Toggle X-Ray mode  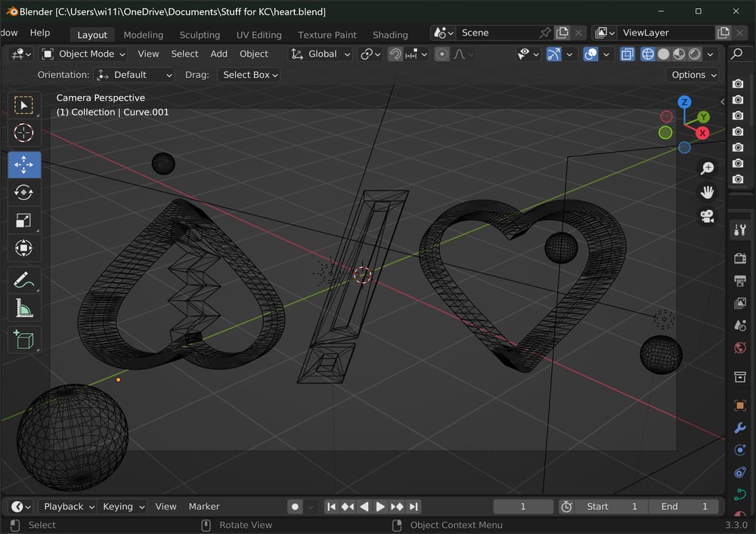(x=627, y=54)
